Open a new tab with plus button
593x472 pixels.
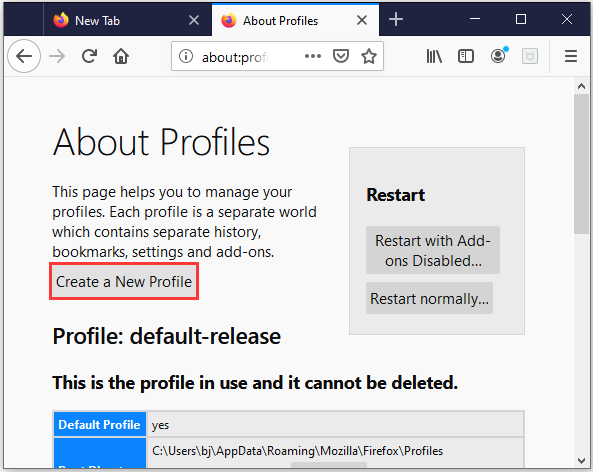[x=396, y=19]
